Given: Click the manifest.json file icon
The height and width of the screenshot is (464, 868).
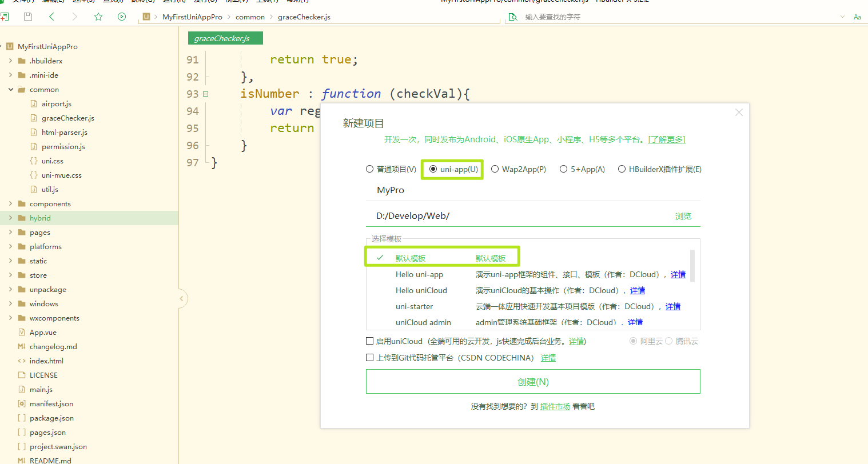Looking at the screenshot, I should (x=22, y=404).
